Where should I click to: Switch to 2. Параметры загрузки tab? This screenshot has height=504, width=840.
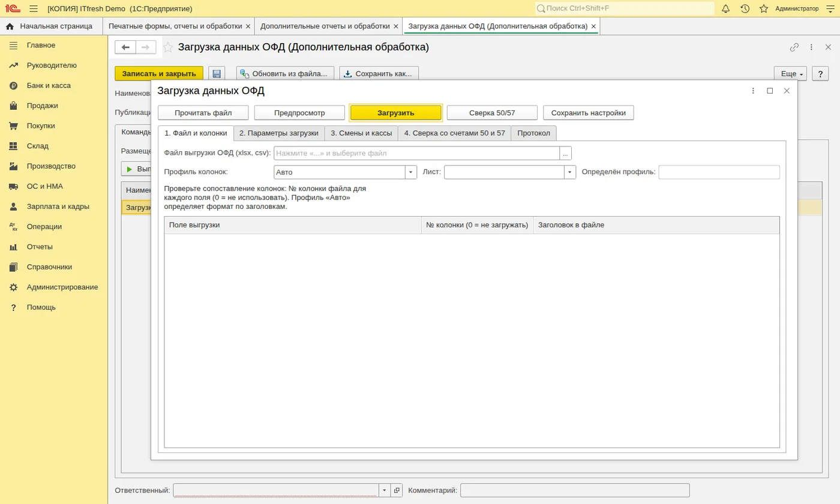coord(278,133)
